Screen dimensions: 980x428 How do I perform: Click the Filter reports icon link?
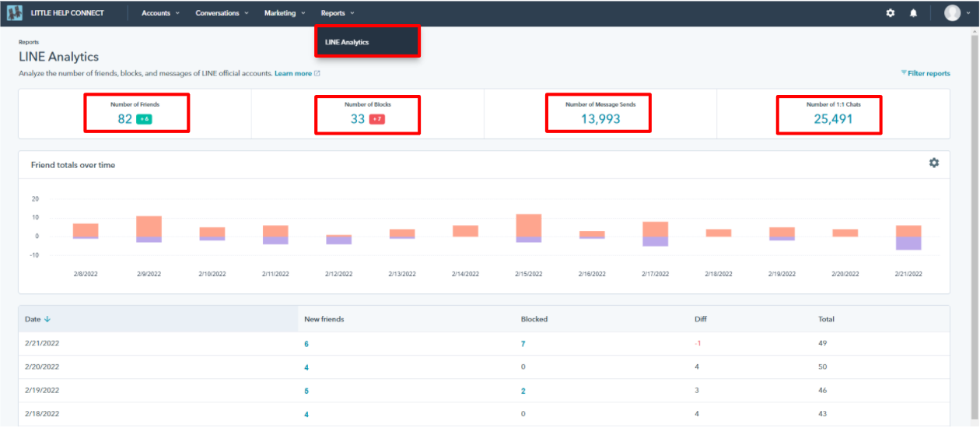[x=926, y=73]
